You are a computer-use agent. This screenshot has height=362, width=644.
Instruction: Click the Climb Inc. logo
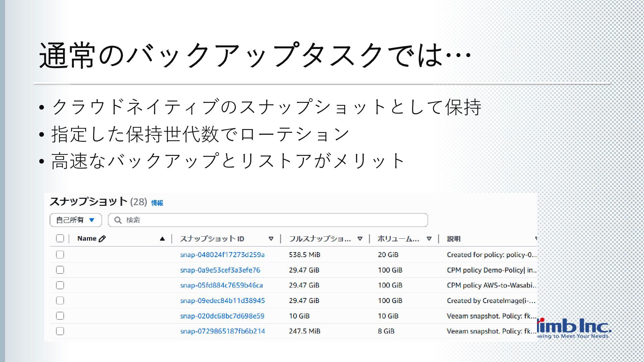point(574,328)
